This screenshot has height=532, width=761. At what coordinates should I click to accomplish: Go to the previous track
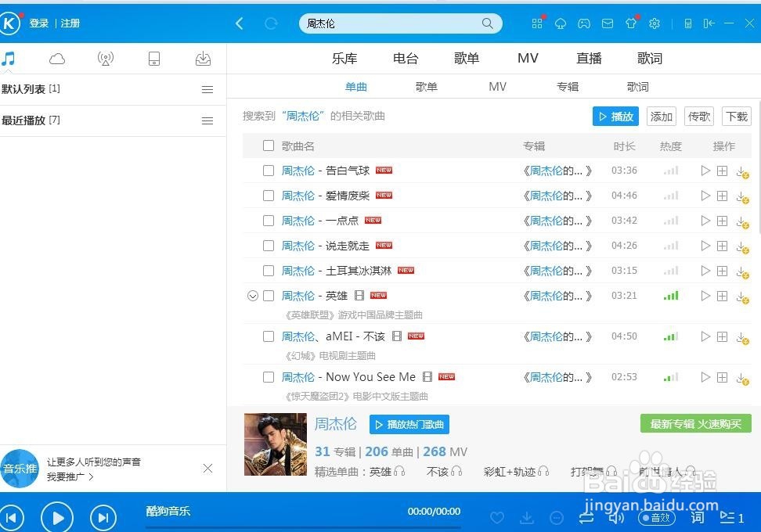(11, 518)
